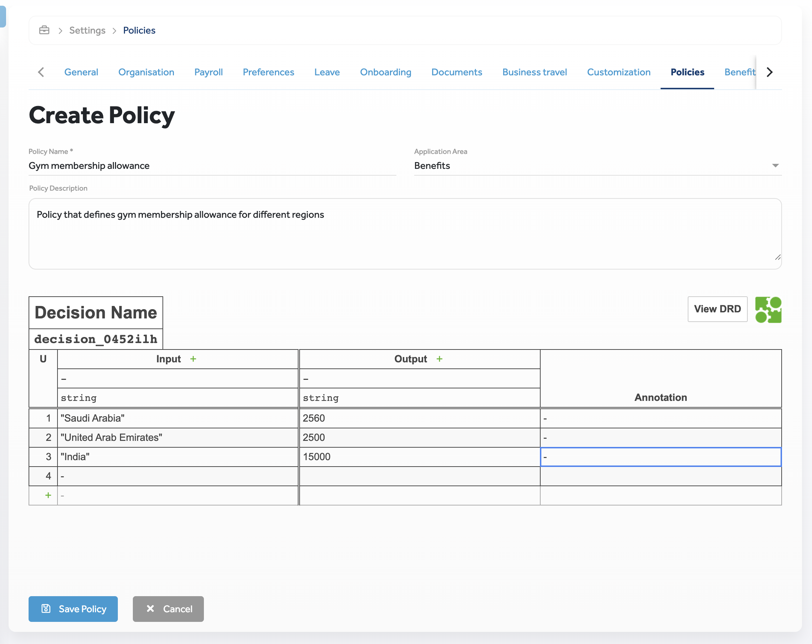The width and height of the screenshot is (812, 644).
Task: Select the output cell 2560
Action: [x=420, y=418]
